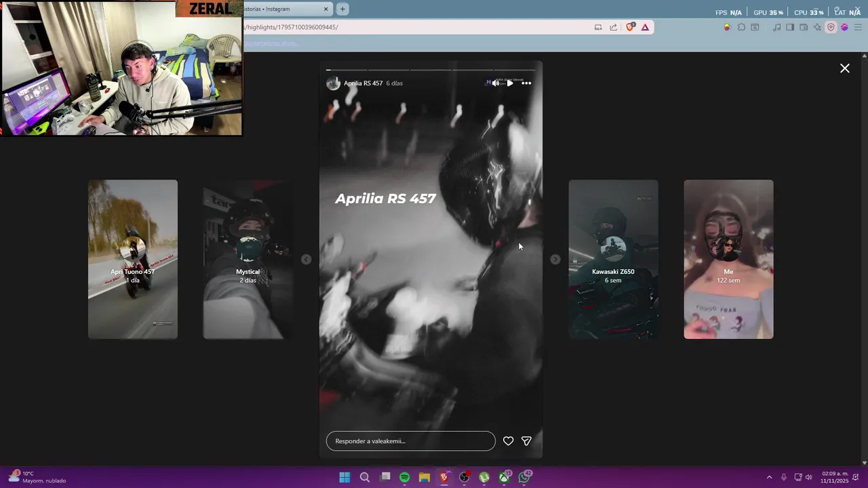The image size is (868, 488).
Task: Open the notification bell in taskbar corner
Action: [x=856, y=477]
